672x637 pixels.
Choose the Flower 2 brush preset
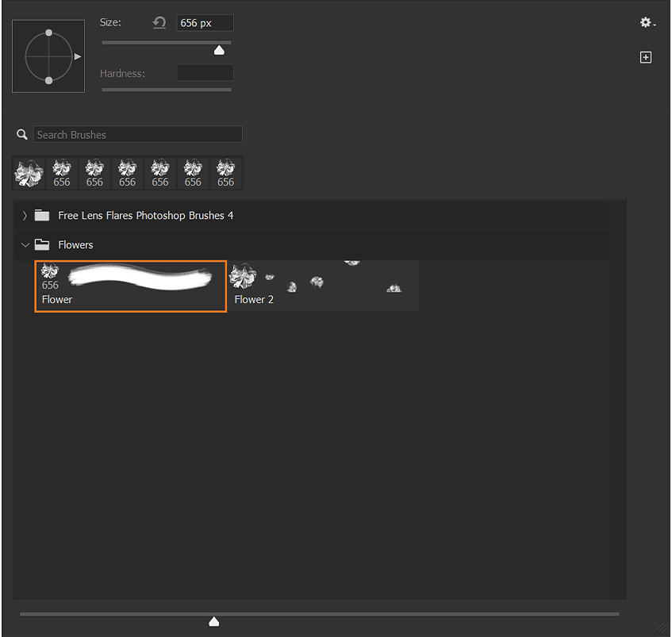pos(324,286)
